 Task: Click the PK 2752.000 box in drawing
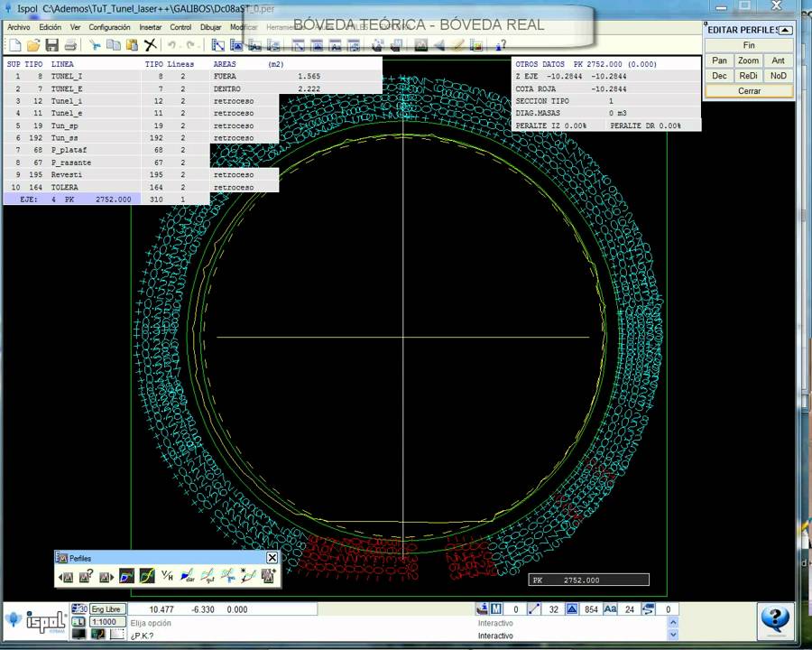tap(588, 580)
